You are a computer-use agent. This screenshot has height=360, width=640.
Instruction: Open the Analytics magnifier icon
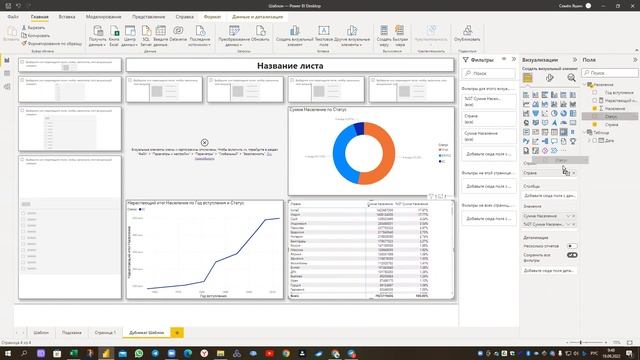coord(571,78)
